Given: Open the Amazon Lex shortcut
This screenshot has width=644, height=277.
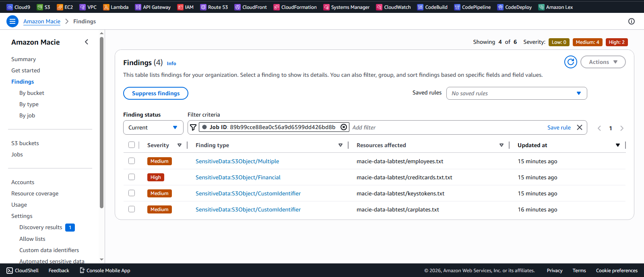Looking at the screenshot, I should (555, 7).
